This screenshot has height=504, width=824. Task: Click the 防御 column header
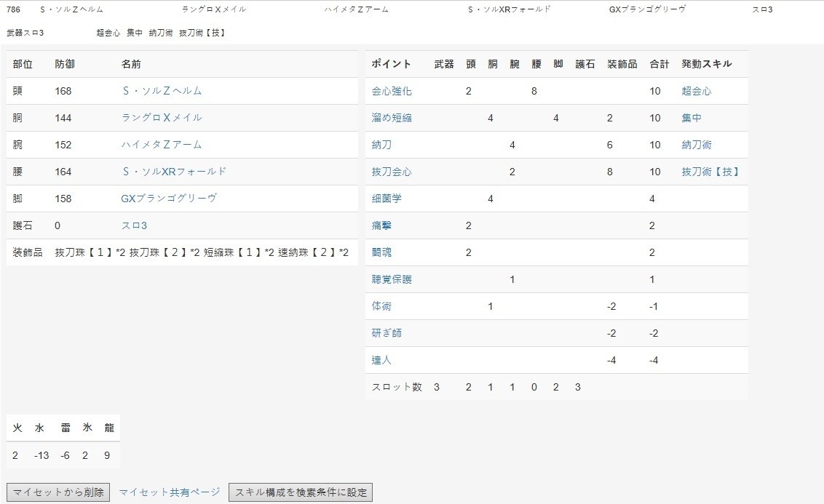[x=65, y=64]
